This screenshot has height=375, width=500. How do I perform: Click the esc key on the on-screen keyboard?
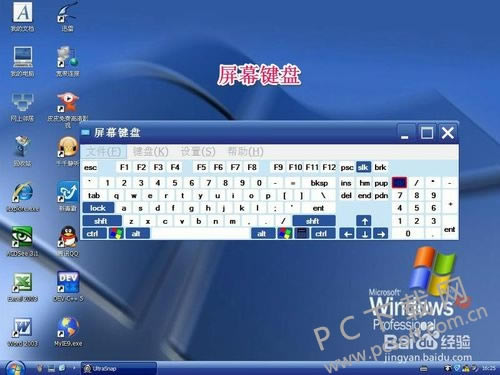pos(91,167)
